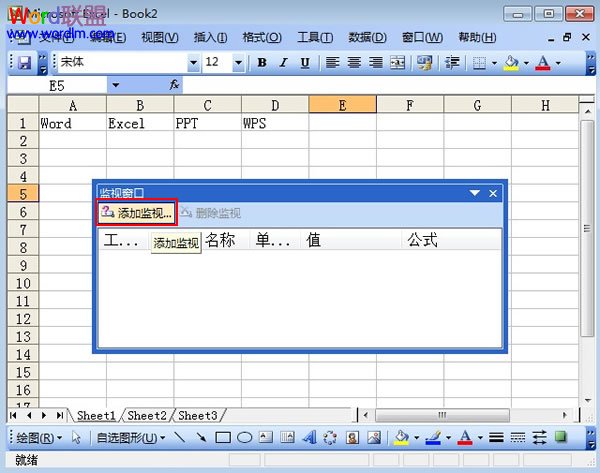Toggle Underline formatting

(305, 62)
